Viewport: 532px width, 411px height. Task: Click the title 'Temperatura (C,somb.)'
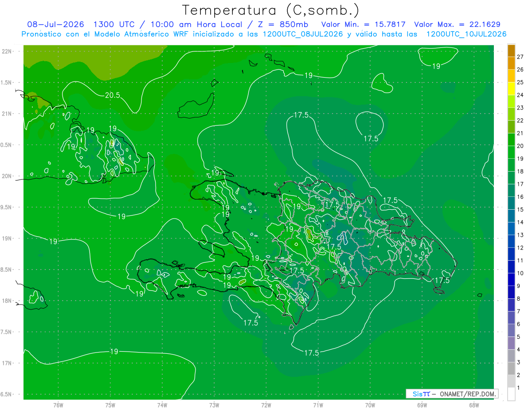[270, 10]
